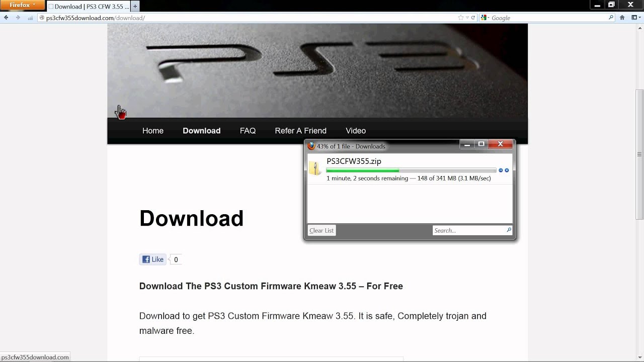Close the Firefox window
644x362 pixels.
click(x=631, y=5)
